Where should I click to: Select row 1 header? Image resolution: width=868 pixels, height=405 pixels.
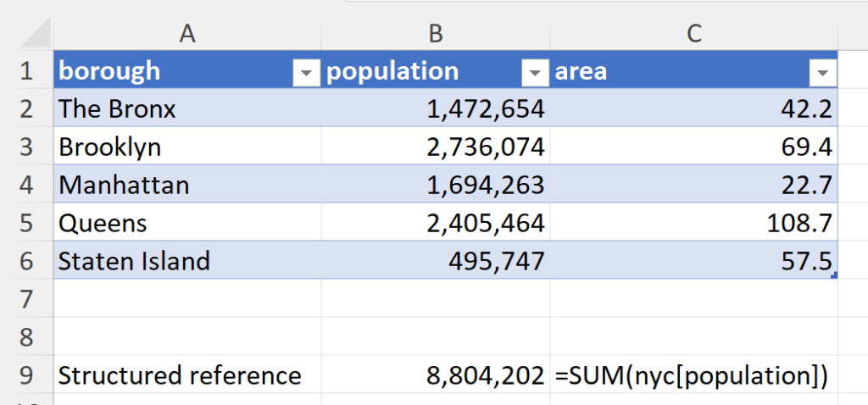(25, 70)
